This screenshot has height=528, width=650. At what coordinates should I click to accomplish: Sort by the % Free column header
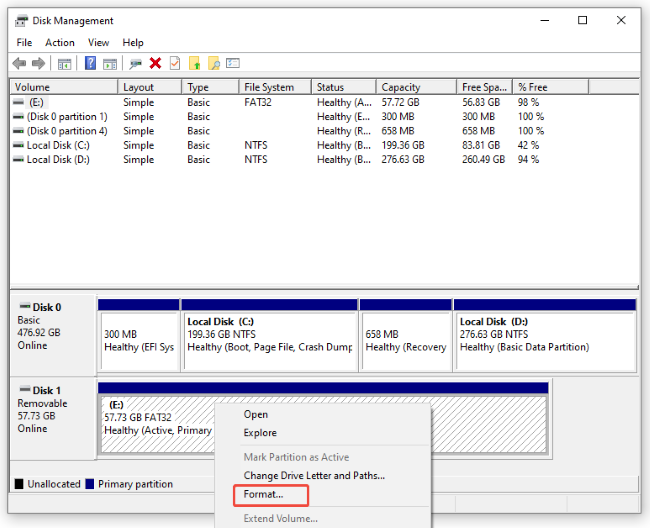click(551, 87)
